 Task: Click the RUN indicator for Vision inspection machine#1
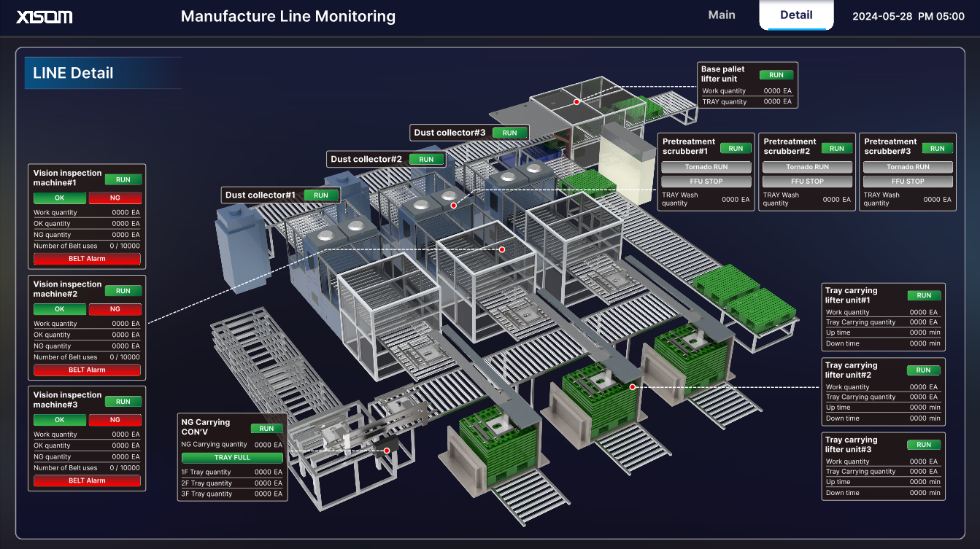tap(123, 179)
